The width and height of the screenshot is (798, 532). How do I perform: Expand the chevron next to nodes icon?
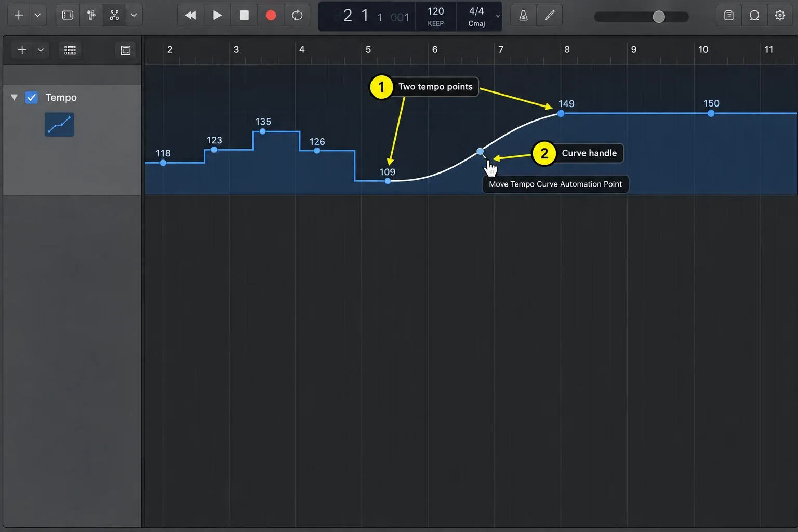134,15
